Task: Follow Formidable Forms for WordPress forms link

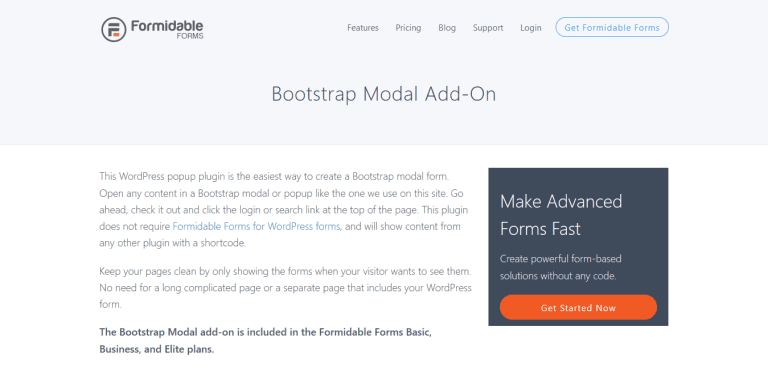Action: 256,227
